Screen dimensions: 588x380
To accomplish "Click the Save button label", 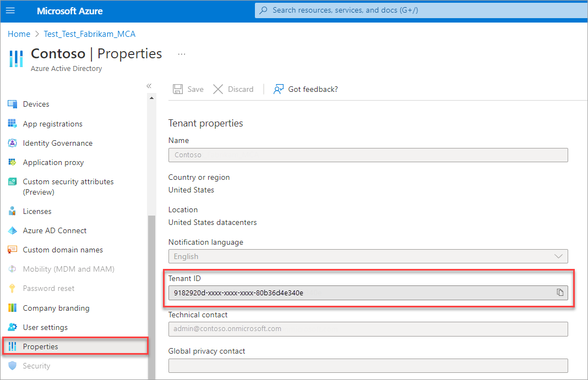I will 195,89.
